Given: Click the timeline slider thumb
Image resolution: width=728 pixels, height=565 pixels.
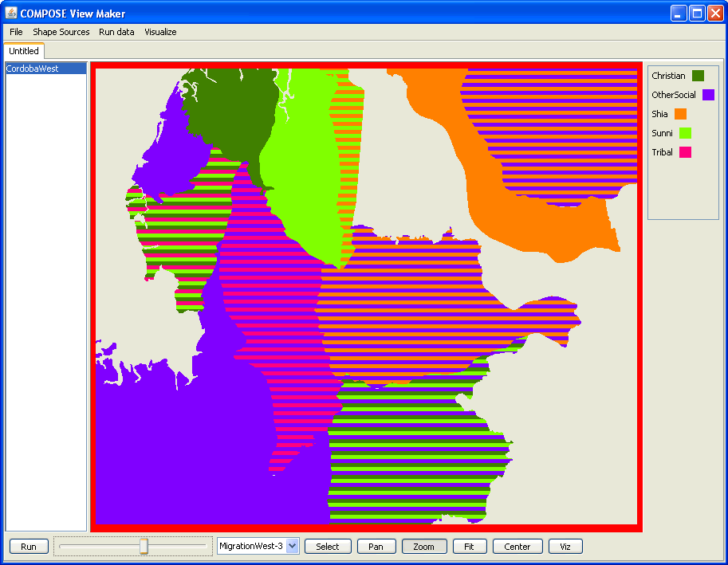Looking at the screenshot, I should pos(144,546).
